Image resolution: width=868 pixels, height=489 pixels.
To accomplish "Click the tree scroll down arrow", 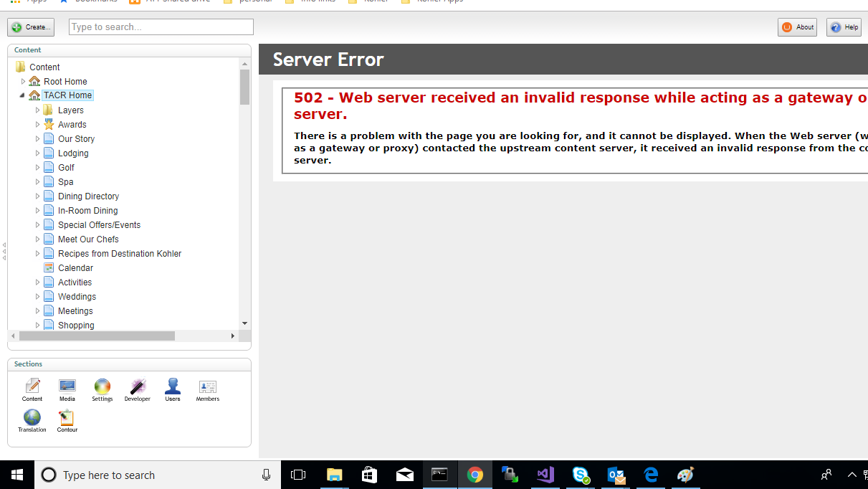I will click(x=244, y=324).
